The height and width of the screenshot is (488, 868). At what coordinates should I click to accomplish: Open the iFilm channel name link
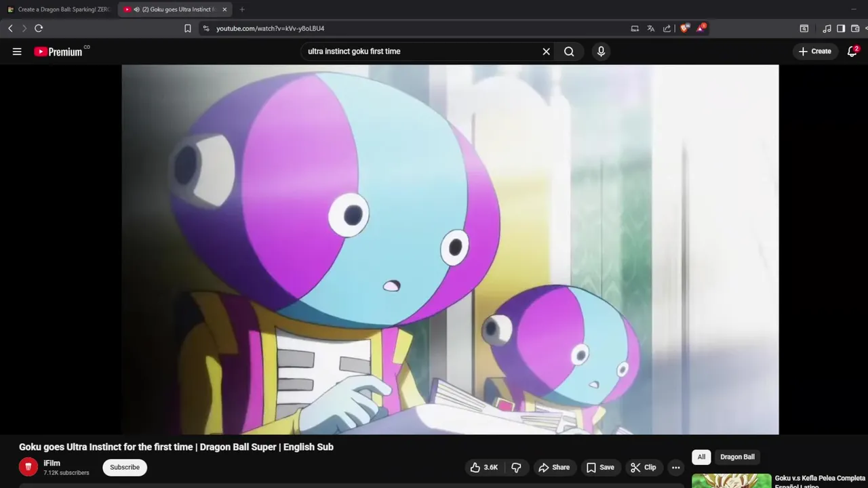click(52, 463)
